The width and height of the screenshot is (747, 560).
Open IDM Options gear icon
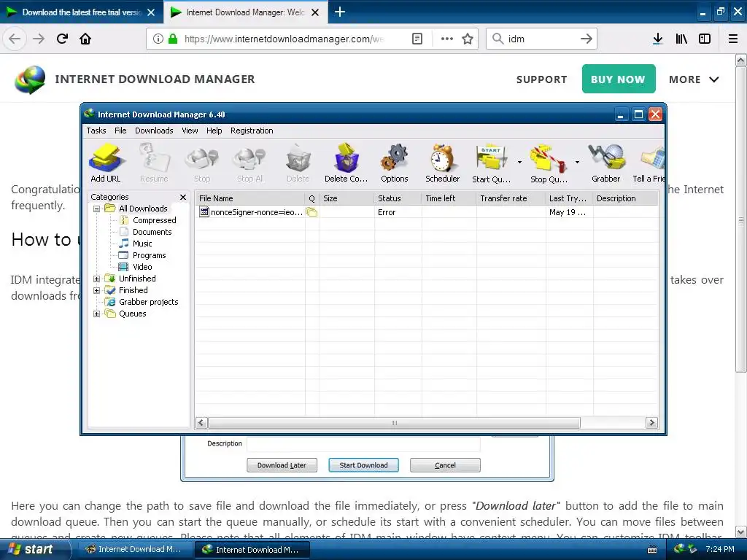click(x=395, y=163)
